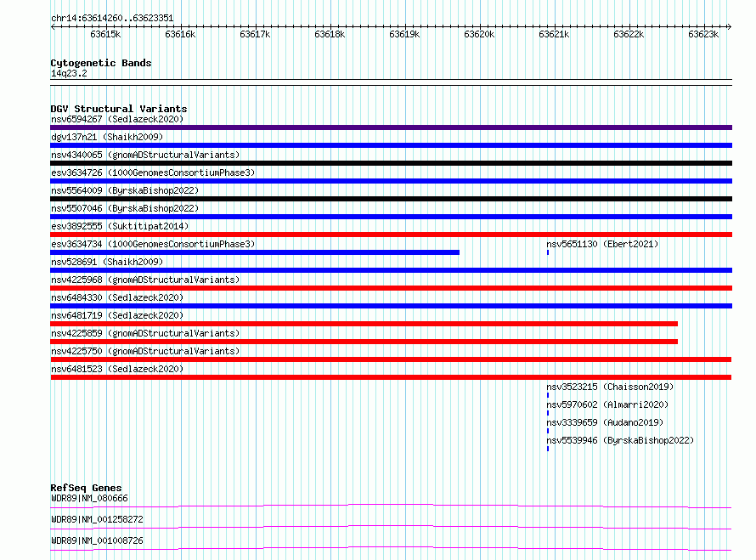Click nsv5651130 (Ebert2021) label
The image size is (756, 560).
tap(602, 244)
